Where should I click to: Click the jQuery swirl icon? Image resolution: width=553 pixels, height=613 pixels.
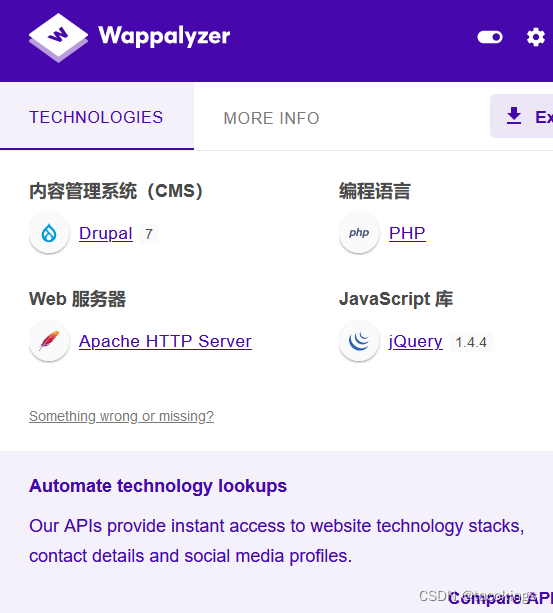[359, 341]
